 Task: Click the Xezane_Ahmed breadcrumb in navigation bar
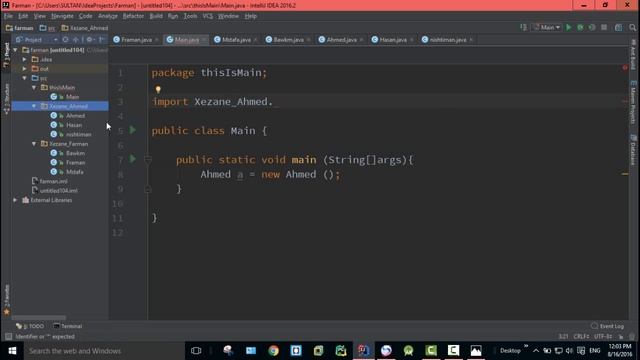click(x=85, y=28)
